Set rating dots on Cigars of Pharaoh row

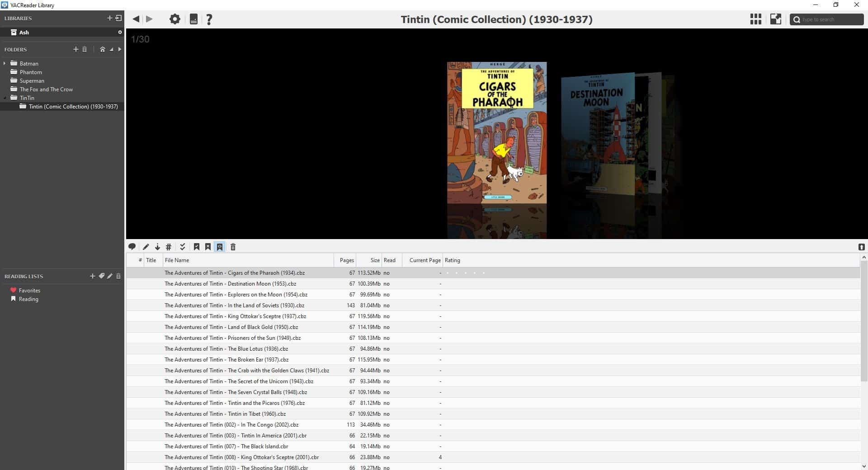[x=465, y=273]
